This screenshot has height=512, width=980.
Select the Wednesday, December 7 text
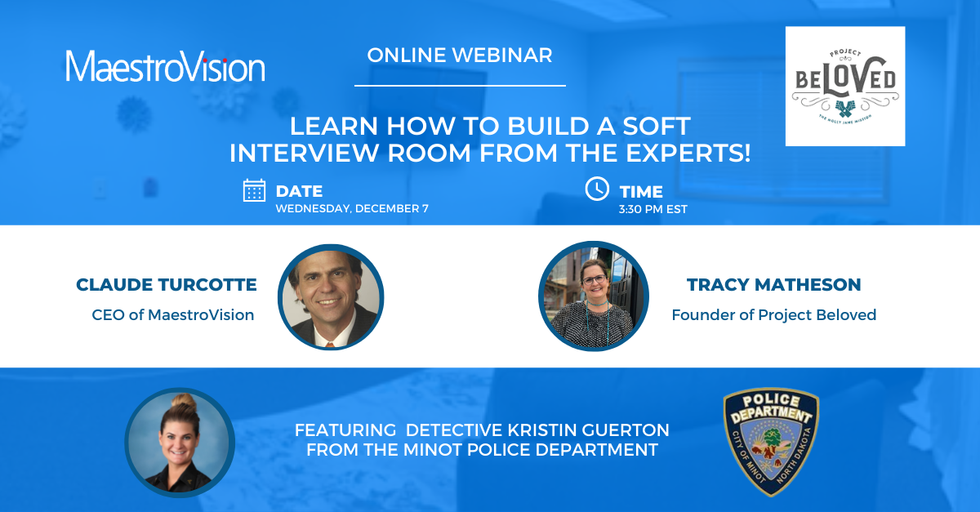click(x=352, y=209)
